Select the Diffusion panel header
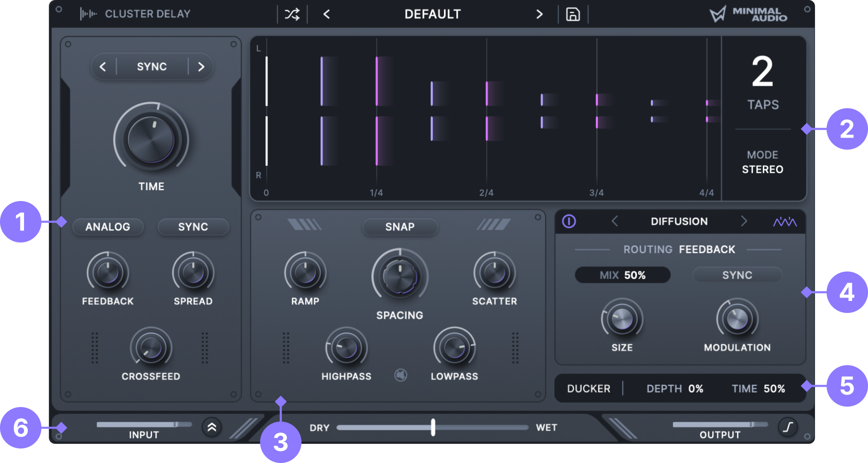The image size is (868, 463). click(680, 221)
